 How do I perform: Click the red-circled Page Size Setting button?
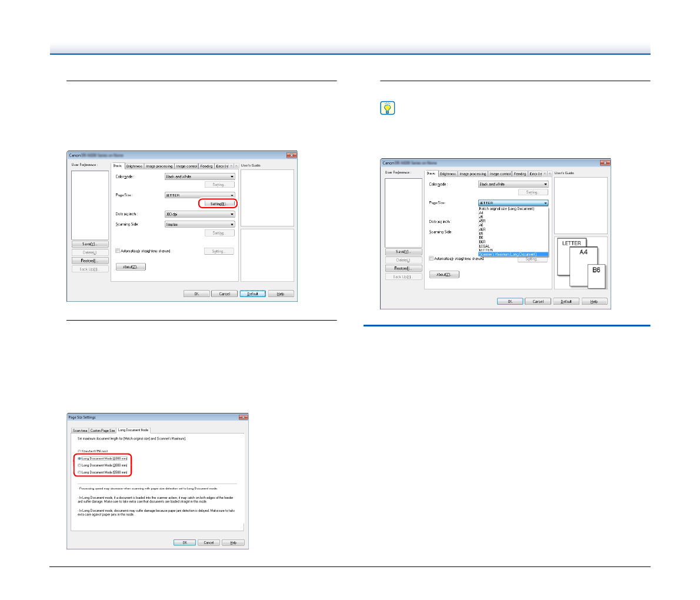tap(218, 204)
